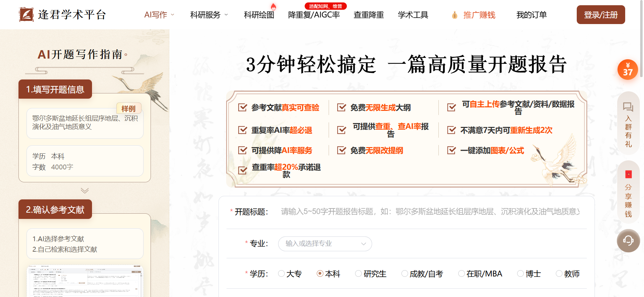The image size is (644, 297).
Task: Open the headset customer service icon
Action: 628,241
